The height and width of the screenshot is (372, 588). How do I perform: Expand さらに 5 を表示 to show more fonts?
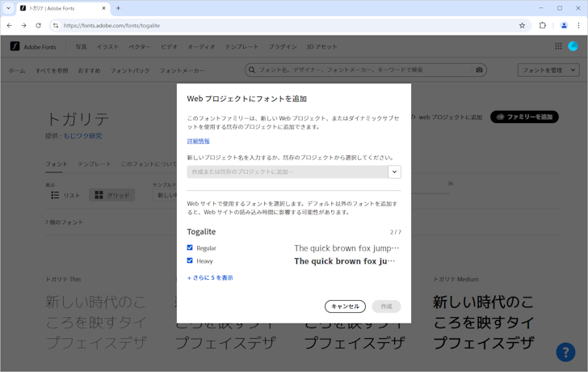pyautogui.click(x=210, y=277)
